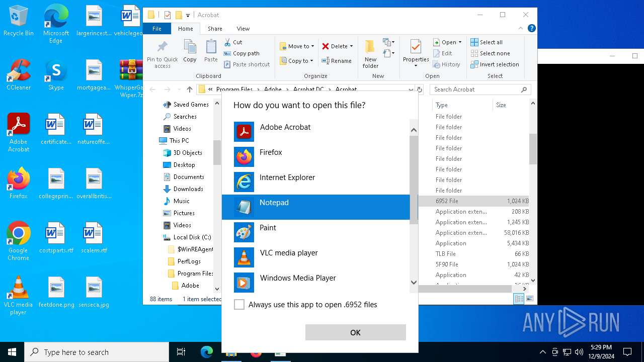Switch to the View ribbon tab
The width and height of the screenshot is (644, 362).
[243, 29]
